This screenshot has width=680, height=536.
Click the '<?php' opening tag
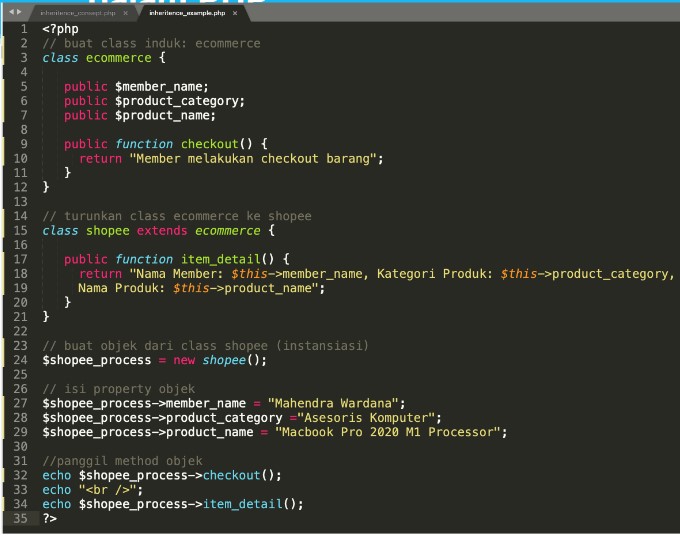pyautogui.click(x=60, y=29)
